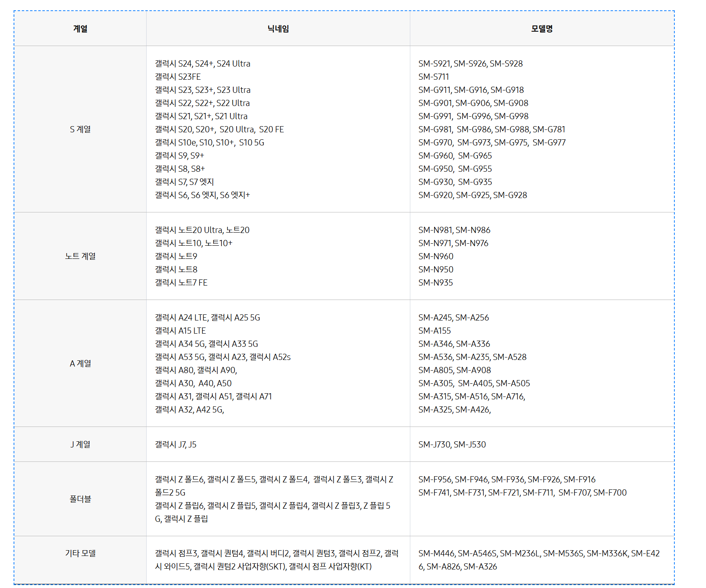
Task: Click 갤럭시 A30, A40, A50 line
Action: pos(193,383)
